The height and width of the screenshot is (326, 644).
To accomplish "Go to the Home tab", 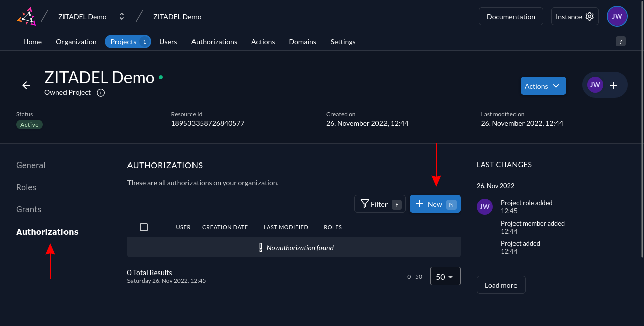I will (x=32, y=42).
